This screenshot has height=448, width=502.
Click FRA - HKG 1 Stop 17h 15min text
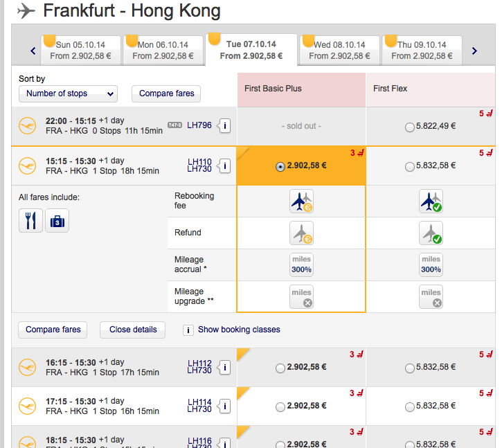tap(102, 373)
